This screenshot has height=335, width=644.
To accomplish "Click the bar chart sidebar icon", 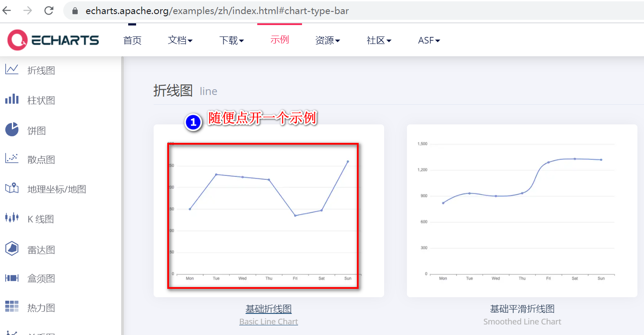I will coord(12,99).
